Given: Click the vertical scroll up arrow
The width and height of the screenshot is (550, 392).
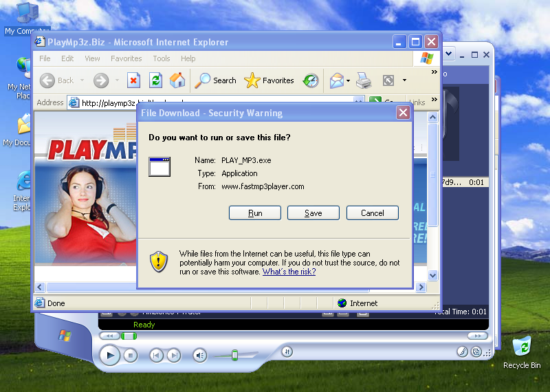Looking at the screenshot, I should point(433,117).
